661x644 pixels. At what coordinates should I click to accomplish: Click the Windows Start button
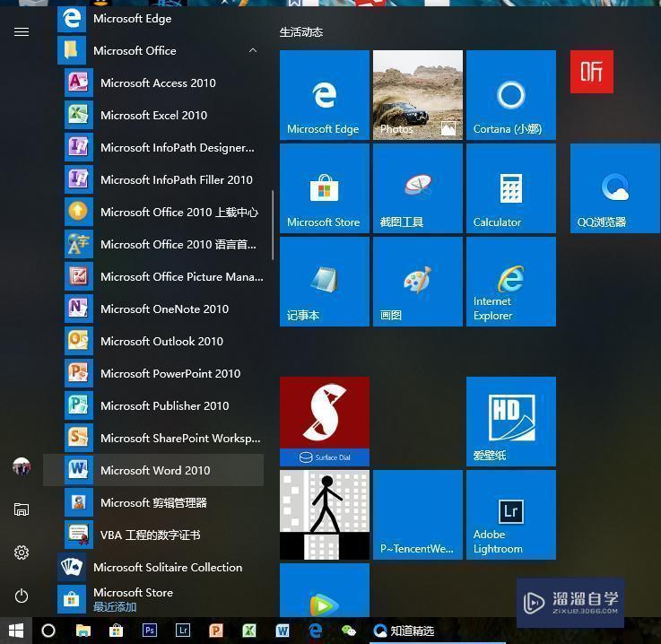pos(16,631)
